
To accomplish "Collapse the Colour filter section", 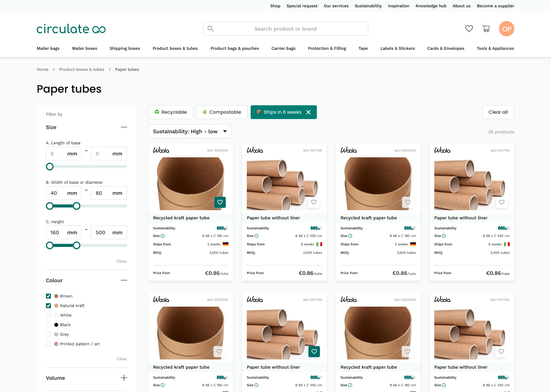I will (x=124, y=280).
